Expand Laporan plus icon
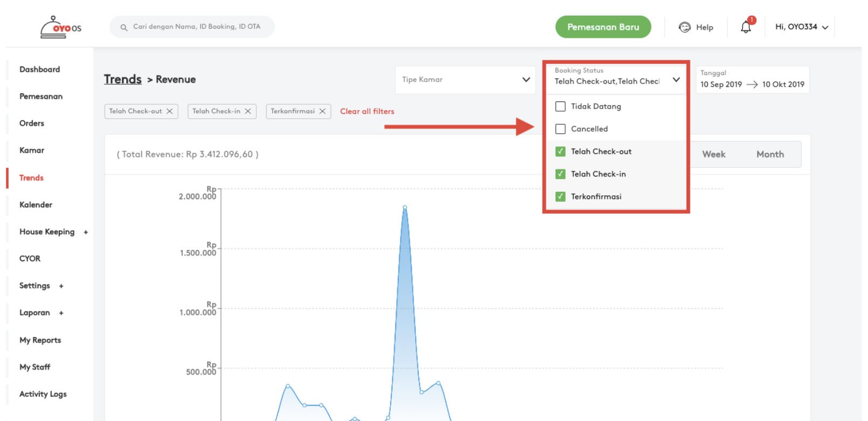 pos(61,313)
